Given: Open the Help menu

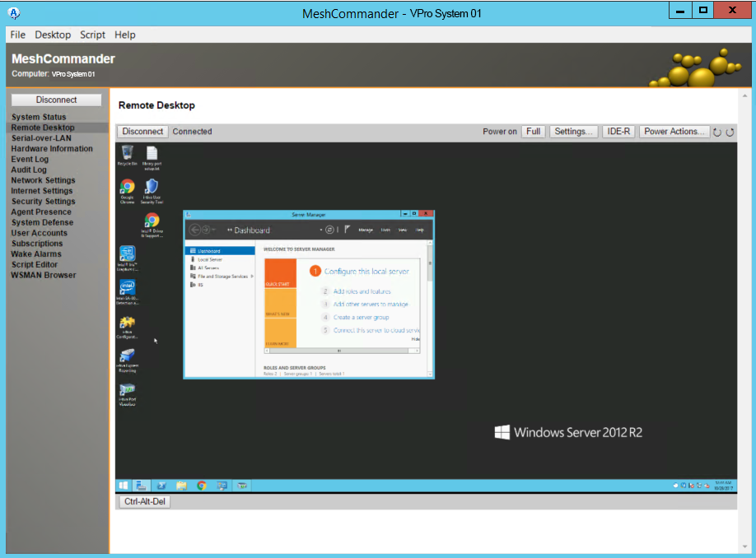Looking at the screenshot, I should (125, 35).
